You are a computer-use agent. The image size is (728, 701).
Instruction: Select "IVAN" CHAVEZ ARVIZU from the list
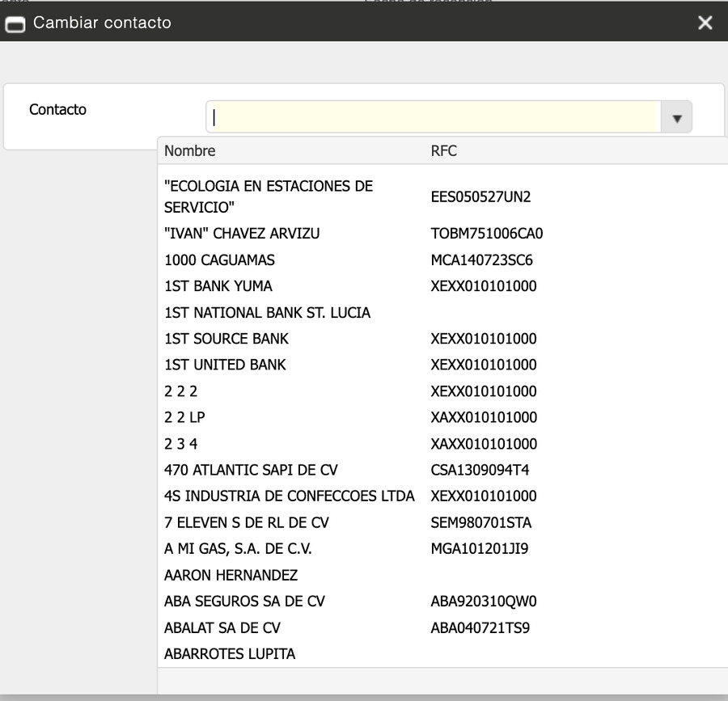(x=239, y=233)
